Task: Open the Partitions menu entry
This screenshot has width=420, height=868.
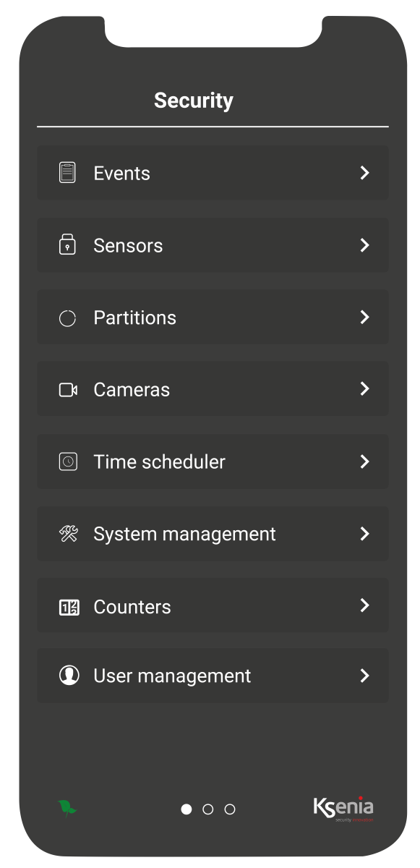Action: (213, 318)
